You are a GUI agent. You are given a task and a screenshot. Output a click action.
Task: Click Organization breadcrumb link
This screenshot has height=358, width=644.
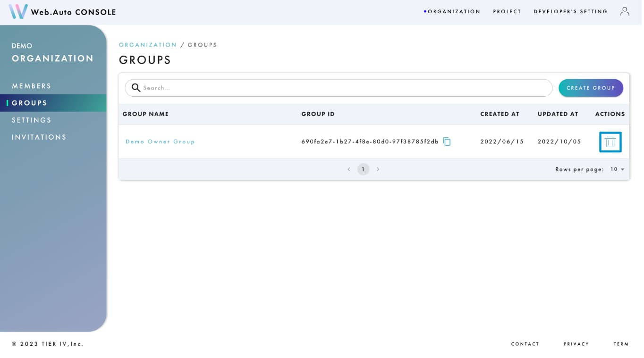click(148, 45)
